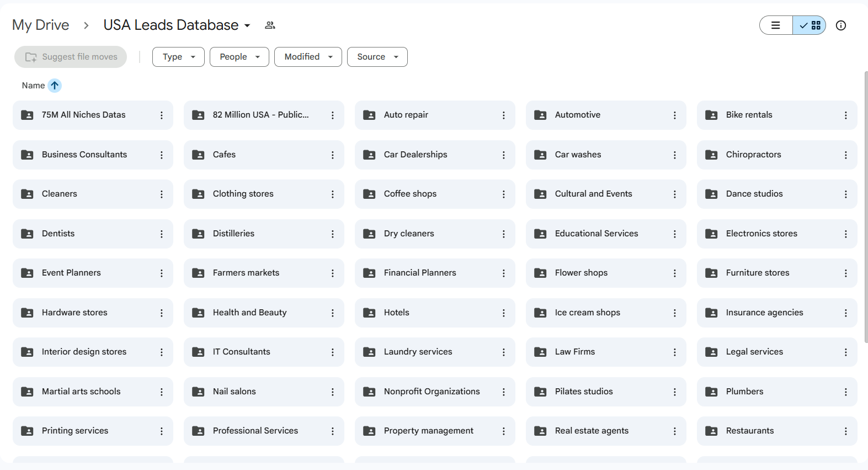Click the vertical scrollbar on the right
Screen dimensions: 868x470
coord(866,207)
